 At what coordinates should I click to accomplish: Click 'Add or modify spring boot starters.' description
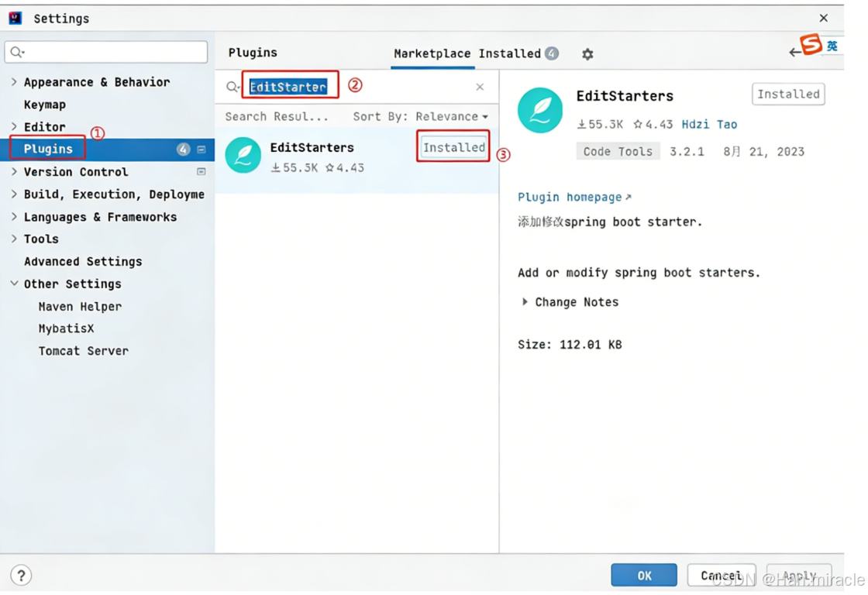639,273
